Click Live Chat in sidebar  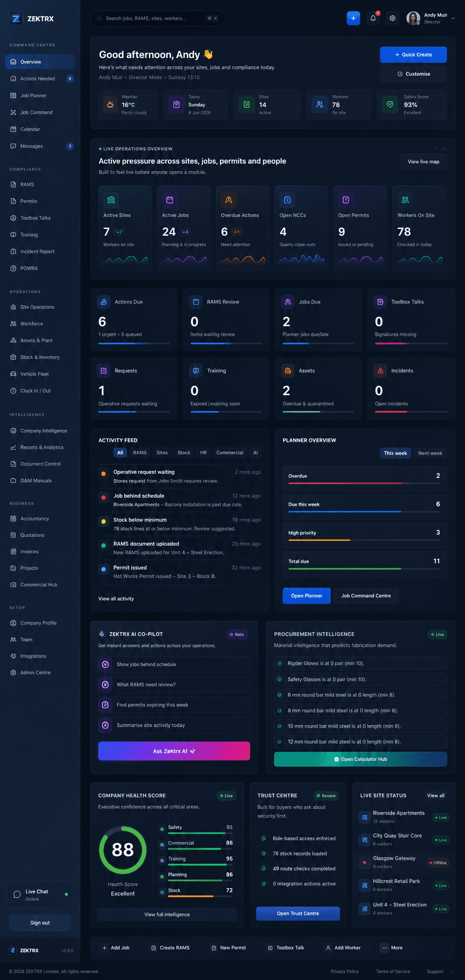(39, 894)
